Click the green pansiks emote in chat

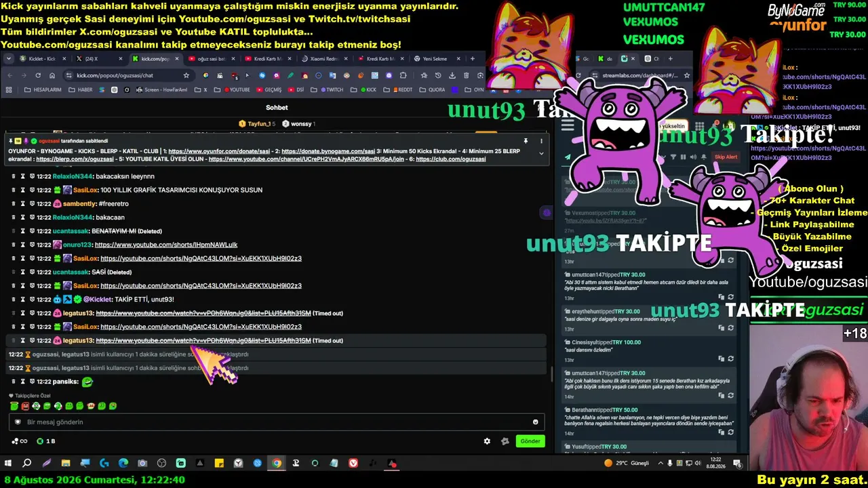[x=87, y=382]
